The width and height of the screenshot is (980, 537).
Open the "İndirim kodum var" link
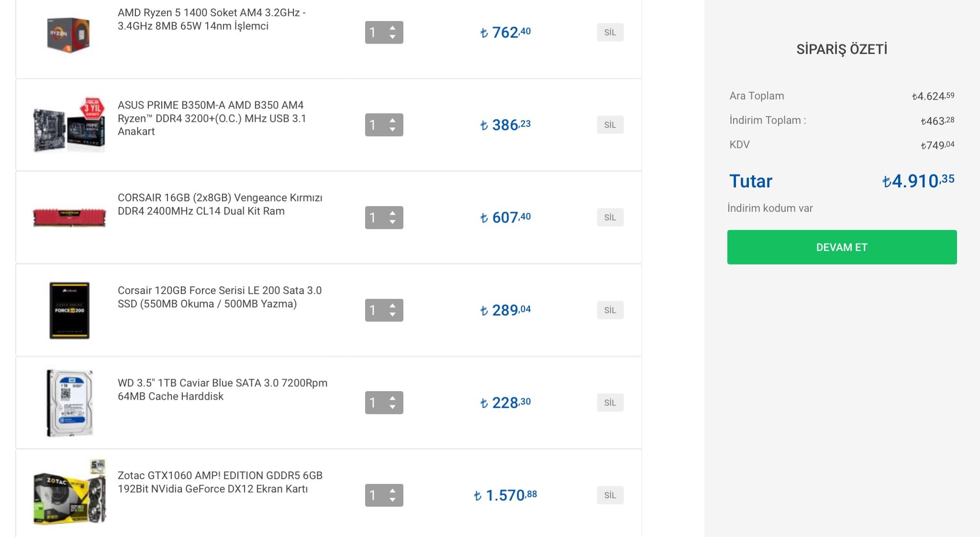(x=770, y=208)
